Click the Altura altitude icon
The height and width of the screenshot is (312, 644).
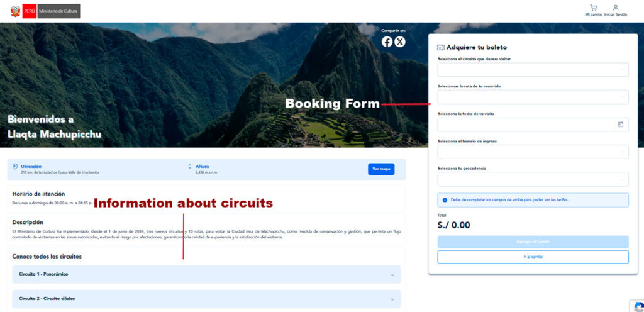tap(190, 167)
